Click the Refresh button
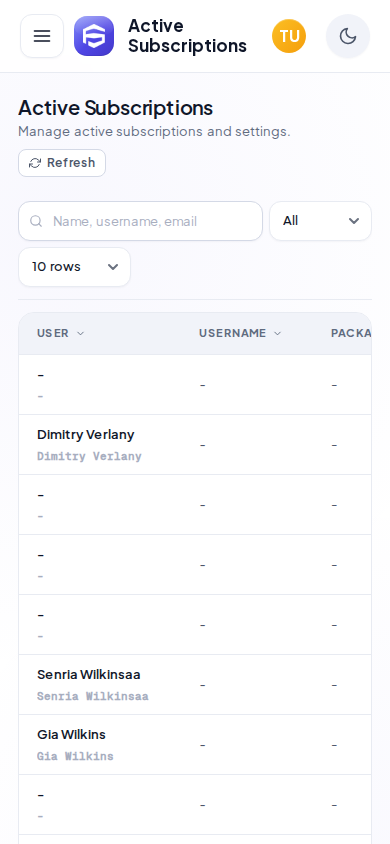 pyautogui.click(x=62, y=163)
